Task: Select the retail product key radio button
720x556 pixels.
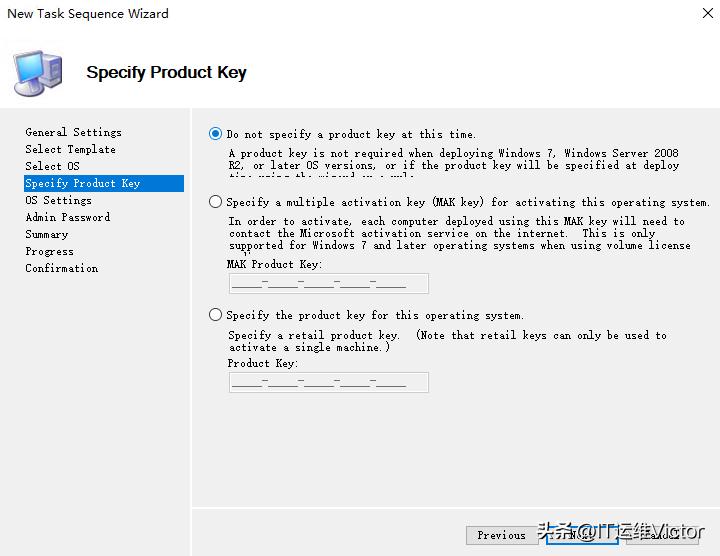Action: (216, 315)
